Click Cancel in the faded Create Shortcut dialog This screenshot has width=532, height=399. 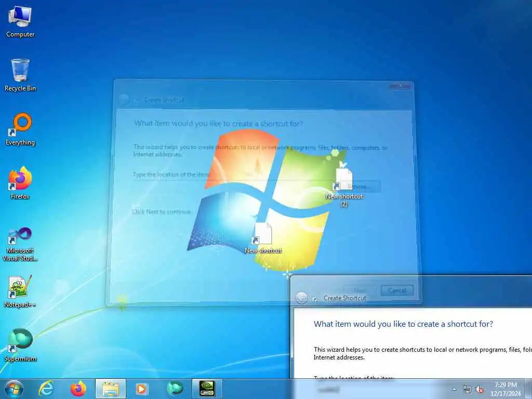pos(397,290)
